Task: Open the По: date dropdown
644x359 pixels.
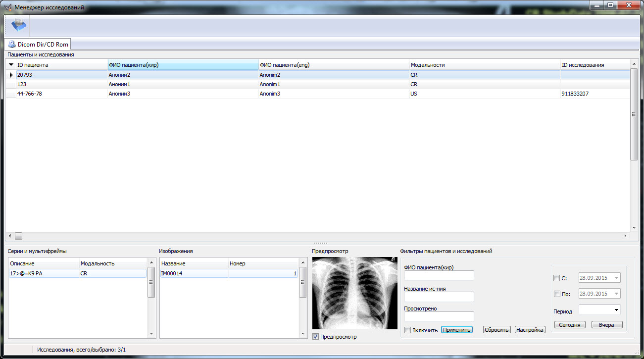Action: (616, 294)
